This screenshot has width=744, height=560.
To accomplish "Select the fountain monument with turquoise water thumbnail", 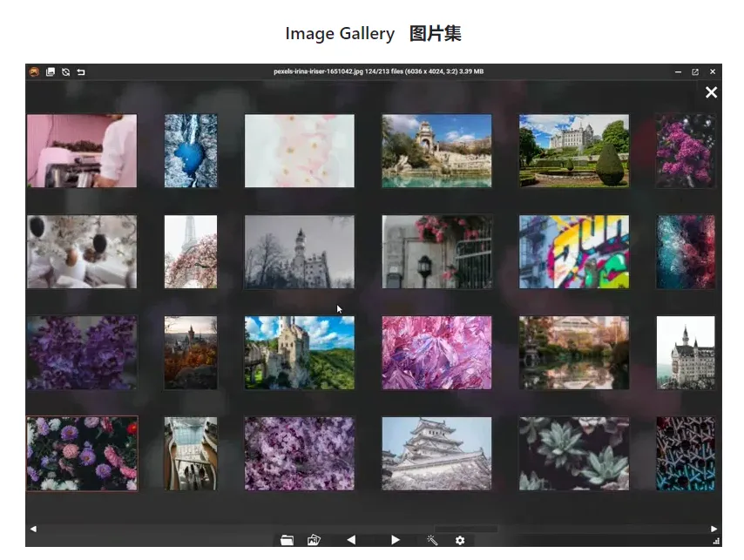I will (x=437, y=151).
